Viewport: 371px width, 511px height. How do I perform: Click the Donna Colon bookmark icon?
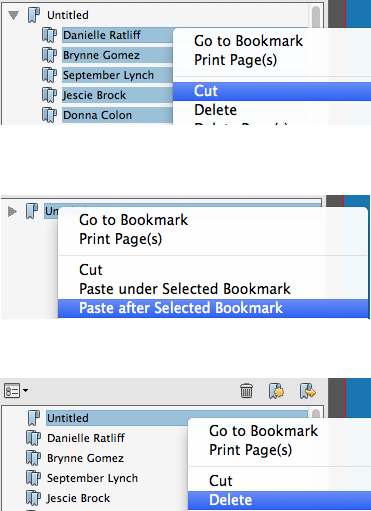coord(49,115)
